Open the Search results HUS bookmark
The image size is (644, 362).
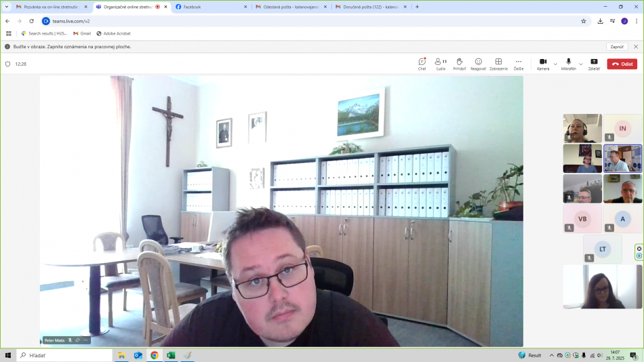tap(44, 34)
